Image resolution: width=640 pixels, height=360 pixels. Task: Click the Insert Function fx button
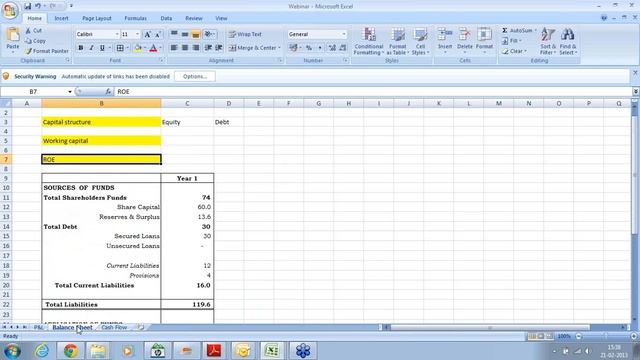pyautogui.click(x=108, y=91)
